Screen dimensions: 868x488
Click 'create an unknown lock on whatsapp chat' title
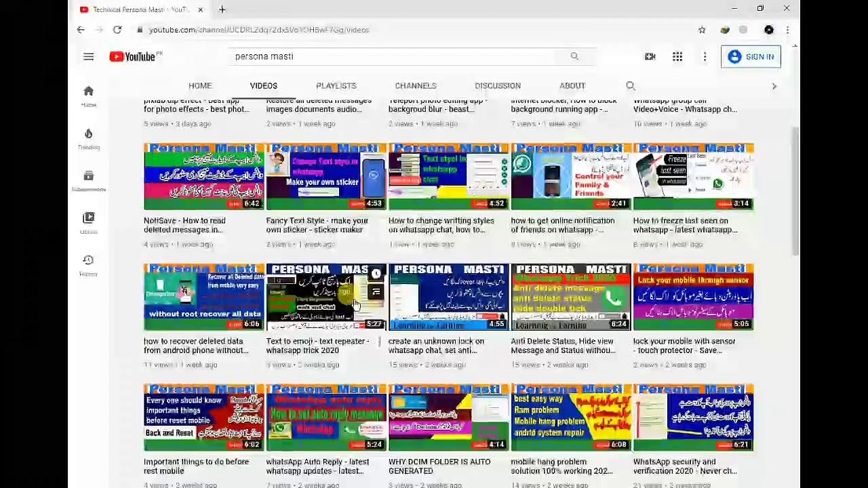pos(436,346)
